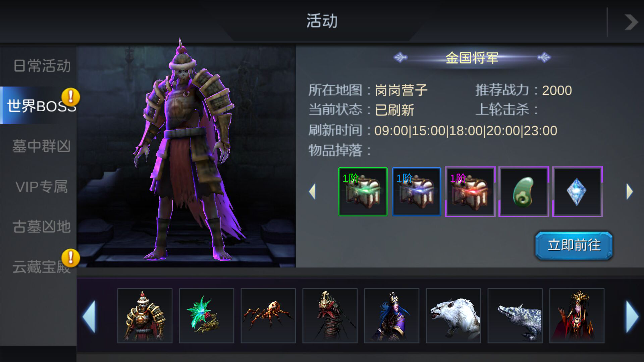Image resolution: width=644 pixels, height=362 pixels.
Task: Click the 立即前往 button
Action: 574,245
